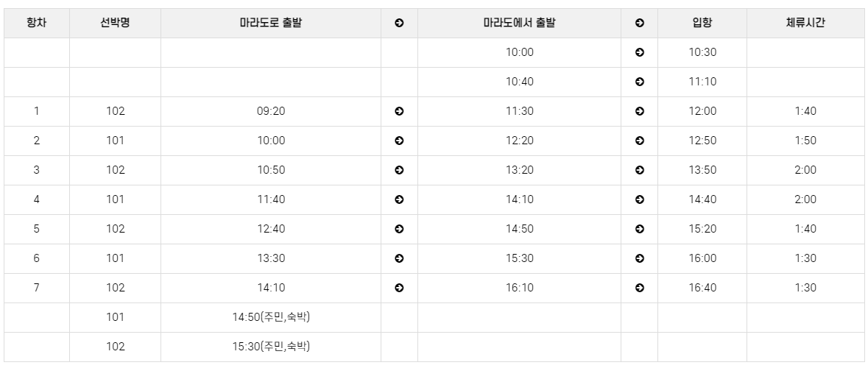Click arrow icon between 10:00 and 12:20
The height and width of the screenshot is (368, 868).
pos(399,141)
